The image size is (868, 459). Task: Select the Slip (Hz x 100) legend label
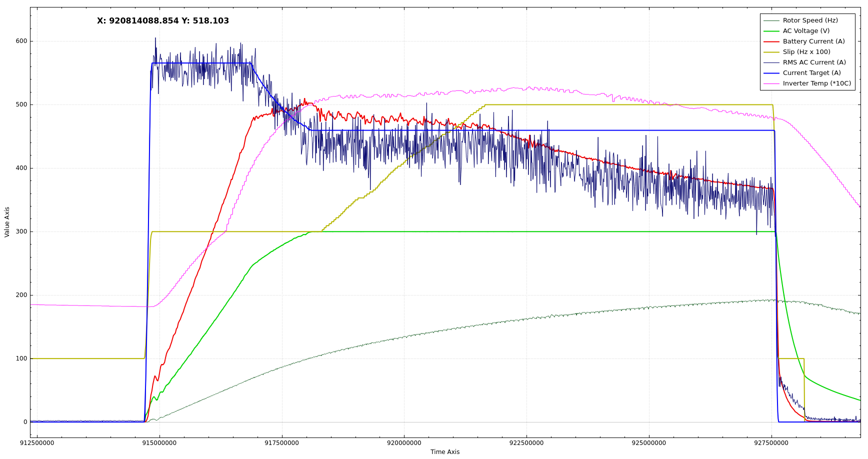806,52
